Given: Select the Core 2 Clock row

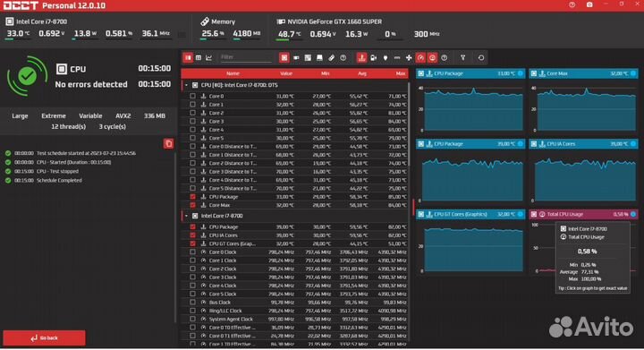Looking at the screenshot, I should point(295,269).
